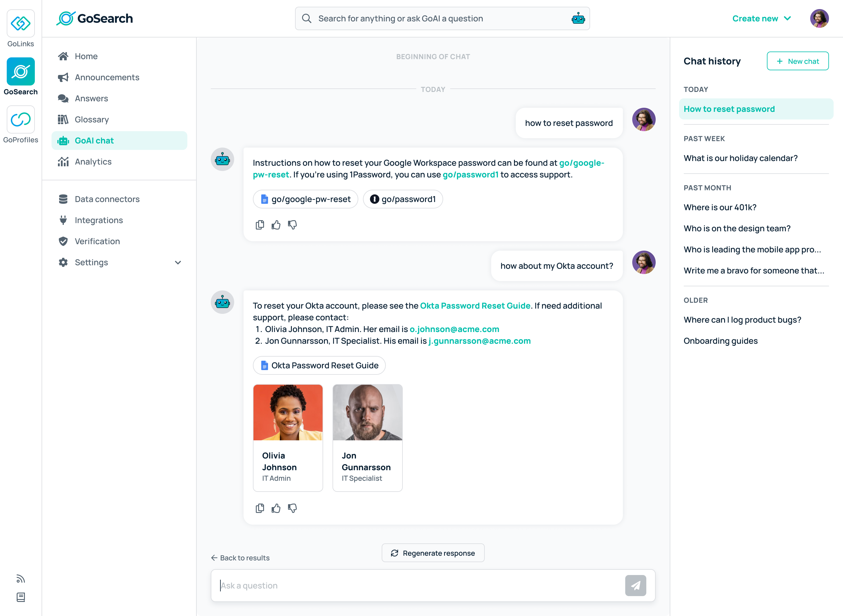Click the GoAI robot icon in search bar
This screenshot has width=843, height=616.
point(578,18)
